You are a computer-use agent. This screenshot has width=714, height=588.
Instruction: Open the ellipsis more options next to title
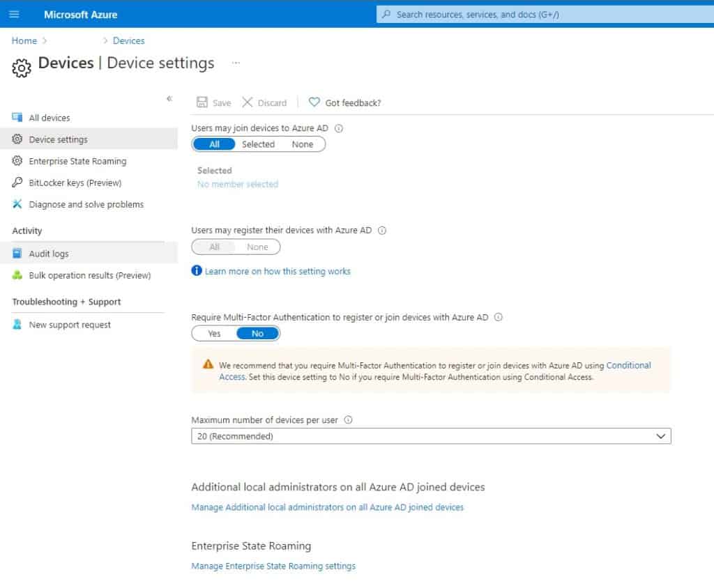click(236, 63)
